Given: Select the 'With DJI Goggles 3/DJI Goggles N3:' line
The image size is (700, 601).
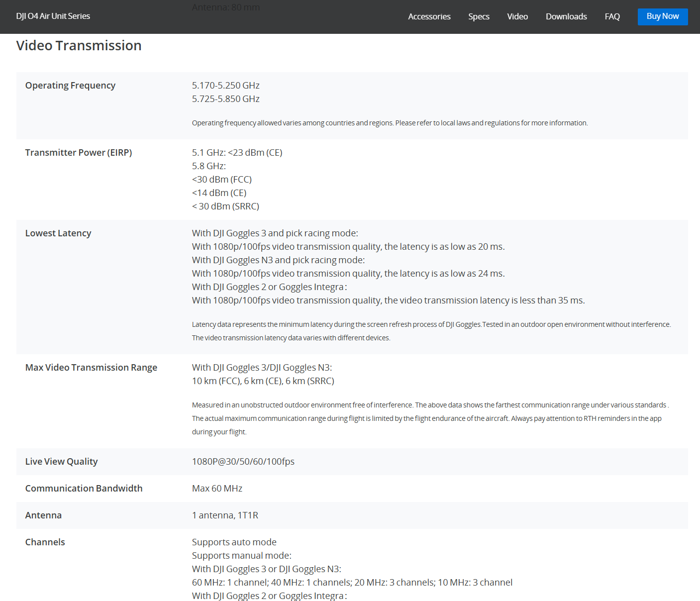Looking at the screenshot, I should (262, 368).
